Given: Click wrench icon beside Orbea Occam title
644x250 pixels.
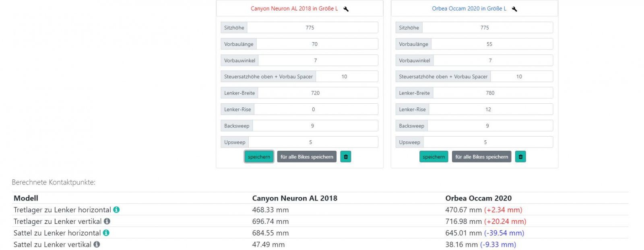Looking at the screenshot, I should click(x=514, y=9).
